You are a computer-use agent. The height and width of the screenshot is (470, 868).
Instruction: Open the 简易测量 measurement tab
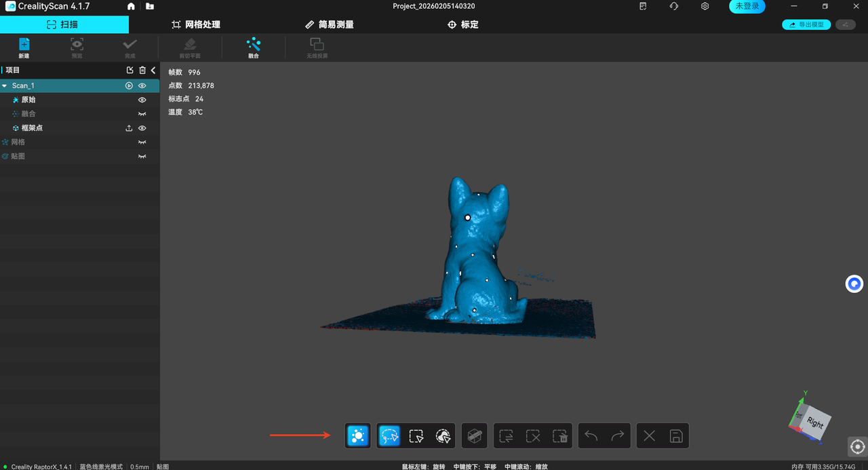329,24
